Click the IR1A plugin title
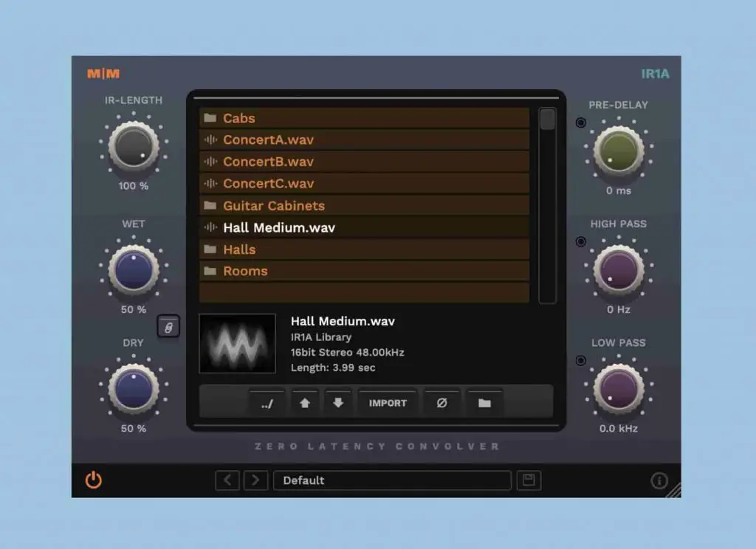756x549 pixels. pos(655,74)
